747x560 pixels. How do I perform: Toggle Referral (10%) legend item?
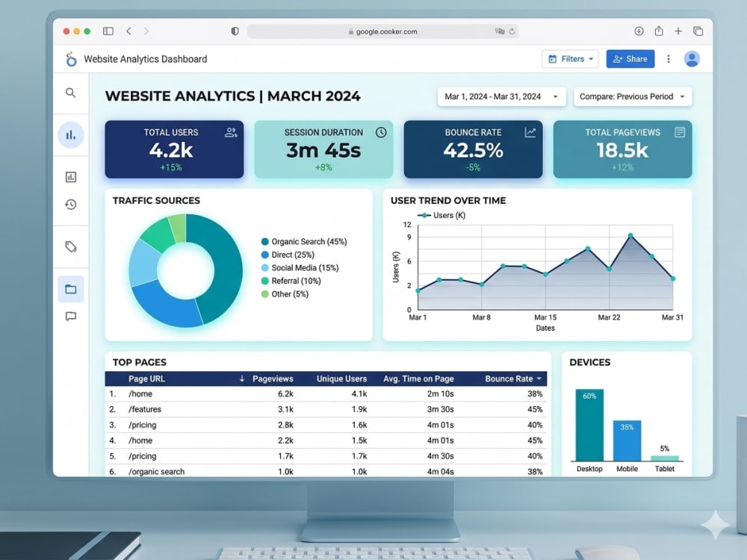point(291,281)
